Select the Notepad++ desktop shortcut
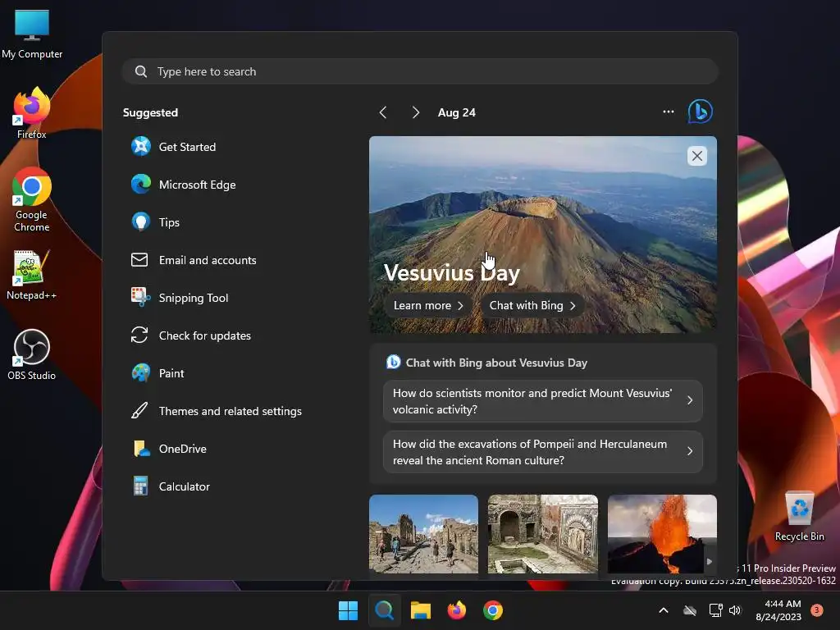Screen dimensions: 840x630 32,275
